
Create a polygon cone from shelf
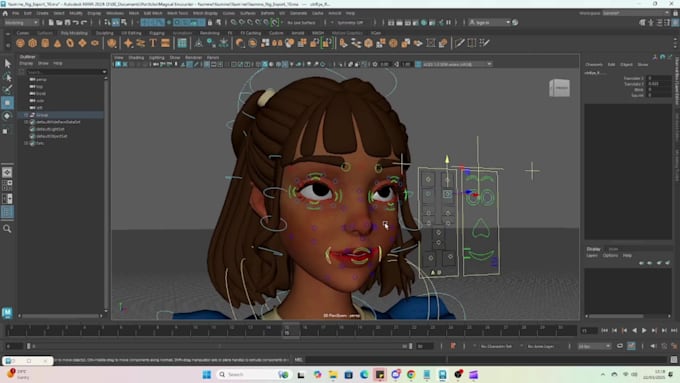click(58, 43)
